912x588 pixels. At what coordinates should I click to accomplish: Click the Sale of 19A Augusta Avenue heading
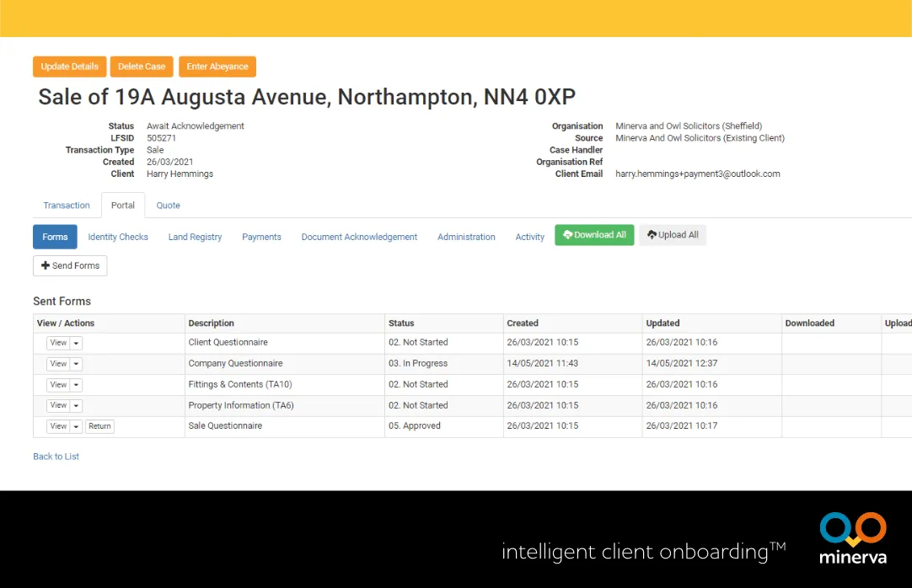tap(307, 96)
